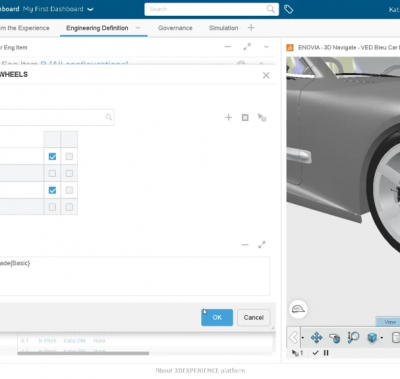Viewport: 400px width, 379px height.
Task: Tick the second-column checkbox in the third row
Action: coord(69,190)
